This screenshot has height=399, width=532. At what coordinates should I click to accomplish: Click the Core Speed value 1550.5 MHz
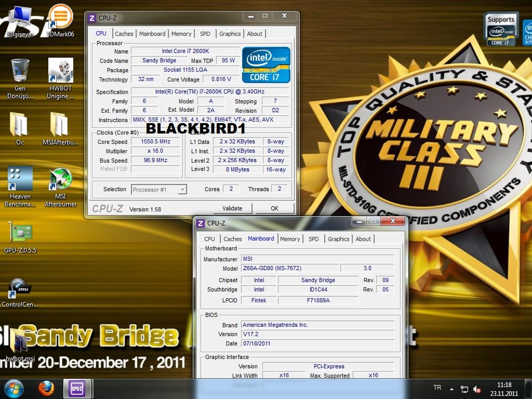click(155, 141)
